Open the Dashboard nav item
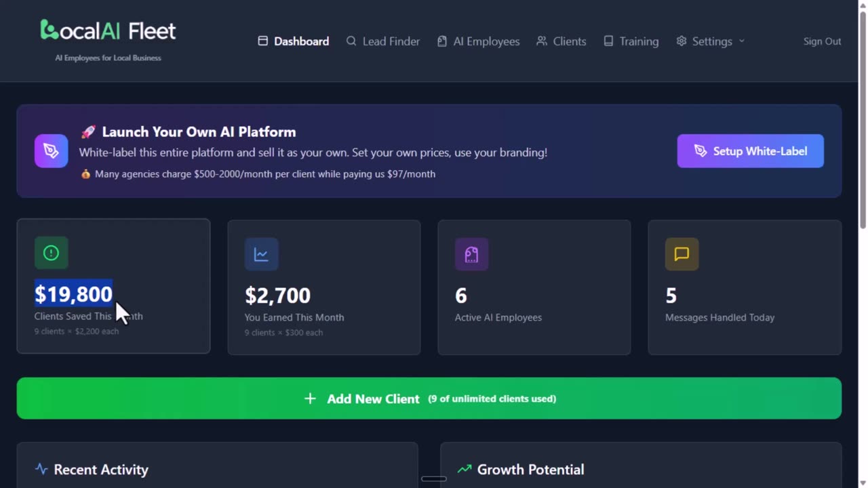The width and height of the screenshot is (868, 488). [x=293, y=41]
